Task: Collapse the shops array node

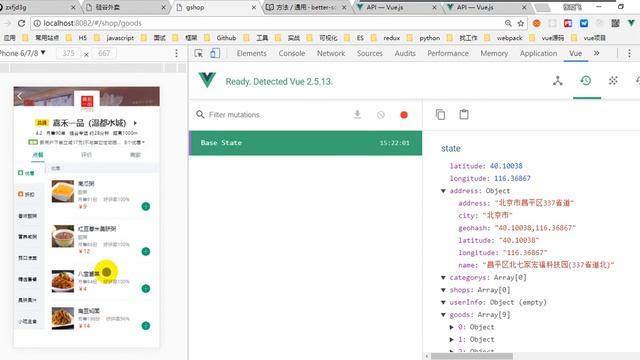Action: point(443,290)
